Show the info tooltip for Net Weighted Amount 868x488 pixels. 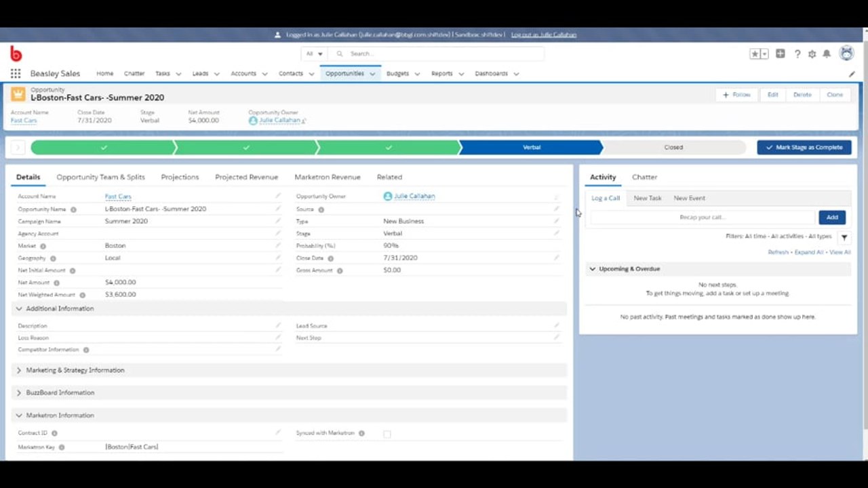tap(83, 295)
